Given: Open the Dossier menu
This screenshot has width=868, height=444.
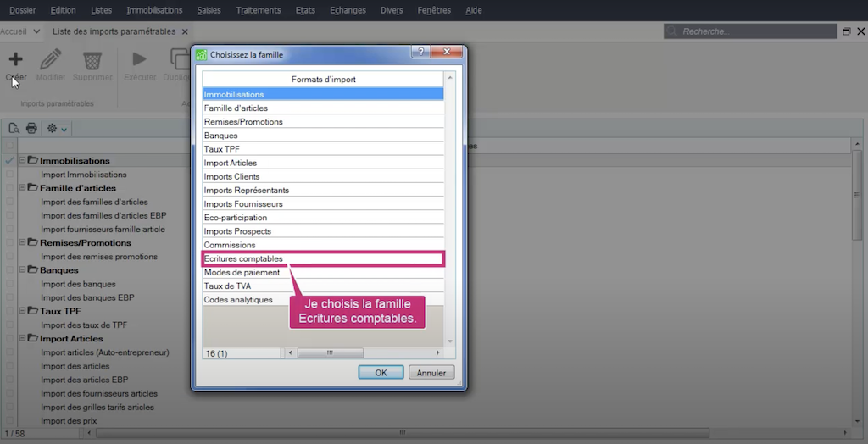Looking at the screenshot, I should (23, 10).
